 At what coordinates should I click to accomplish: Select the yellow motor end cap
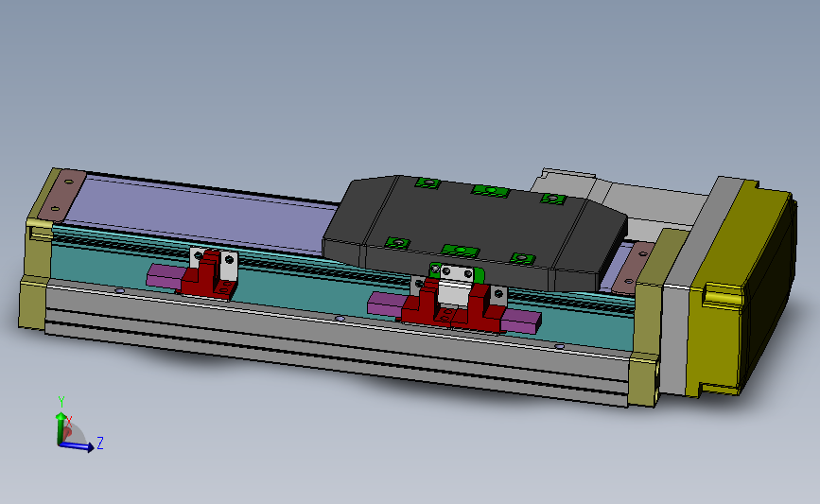coord(740,287)
